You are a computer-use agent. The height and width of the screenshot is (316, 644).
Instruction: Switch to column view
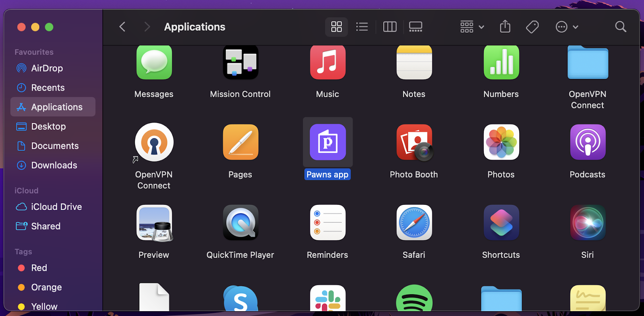pos(390,27)
